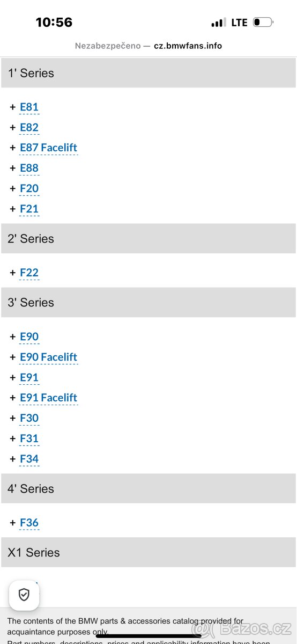Open the E90 model link
The height and width of the screenshot is (644, 297).
(x=29, y=337)
